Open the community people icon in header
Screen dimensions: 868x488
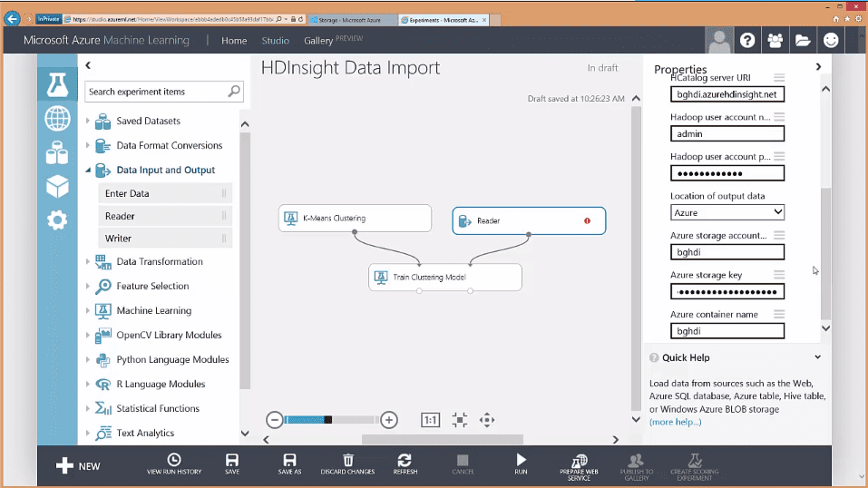pos(775,40)
